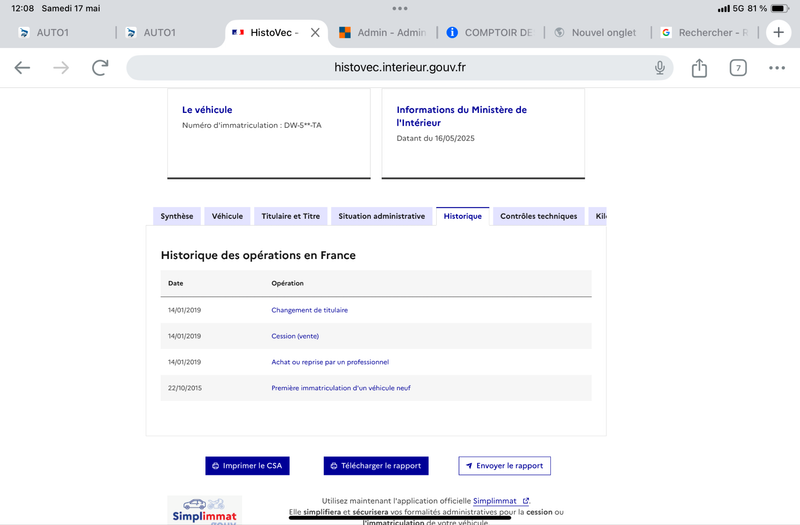Click Envoyer le rapport button
The image size is (800, 525).
[504, 466]
